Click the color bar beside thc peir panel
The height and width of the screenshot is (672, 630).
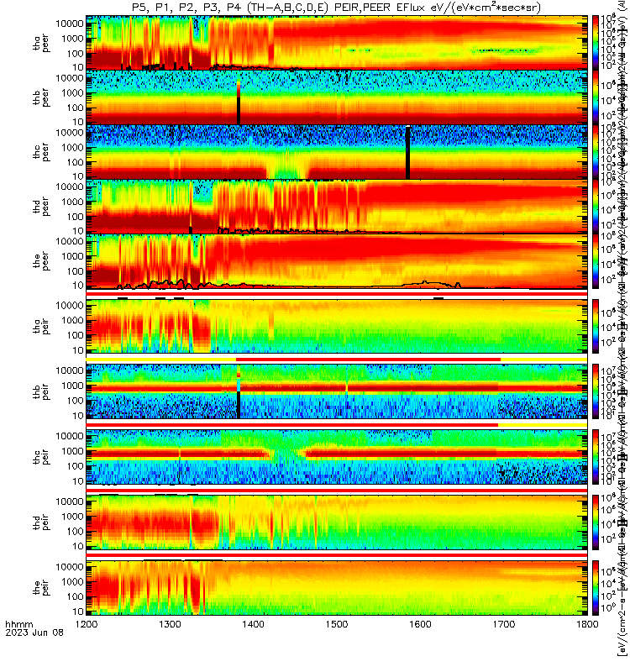point(596,457)
